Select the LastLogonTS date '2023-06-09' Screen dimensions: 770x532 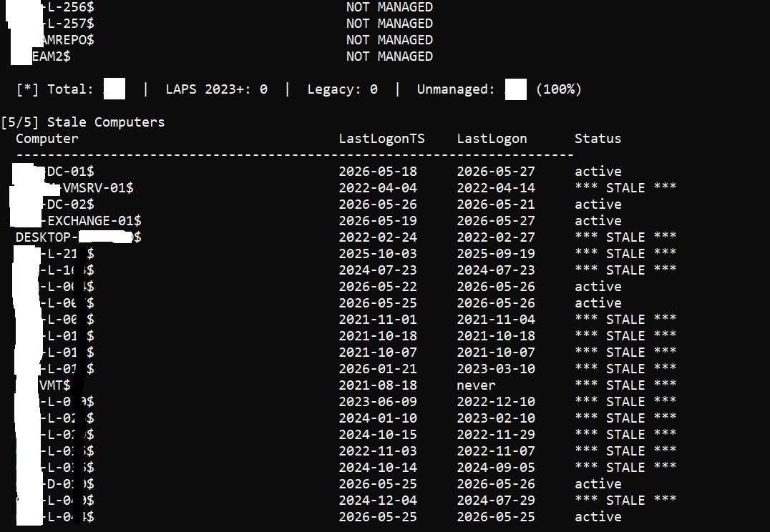pyautogui.click(x=378, y=402)
